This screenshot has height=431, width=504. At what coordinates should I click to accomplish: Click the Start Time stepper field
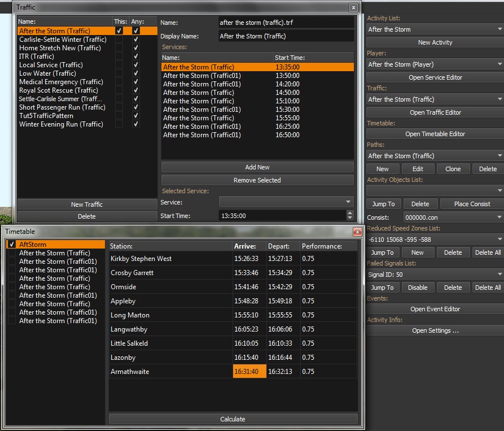click(x=281, y=216)
